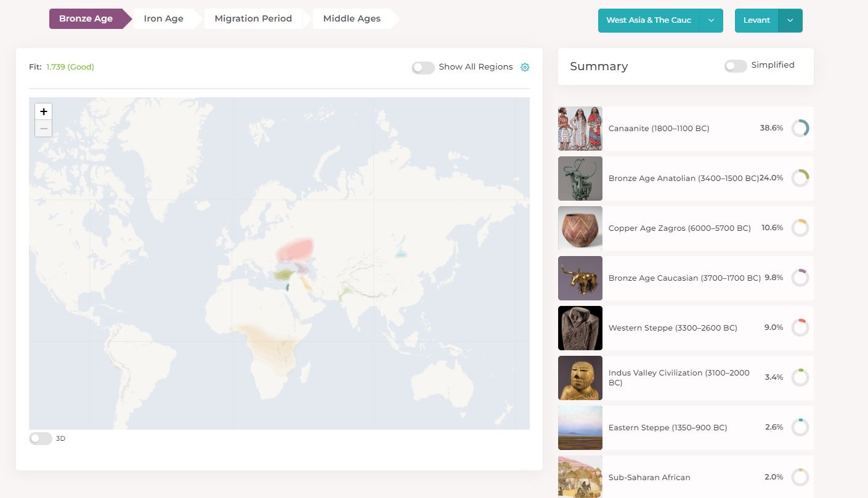Select the Levant subregion button
Screen dimensions: 868x498
[756, 20]
